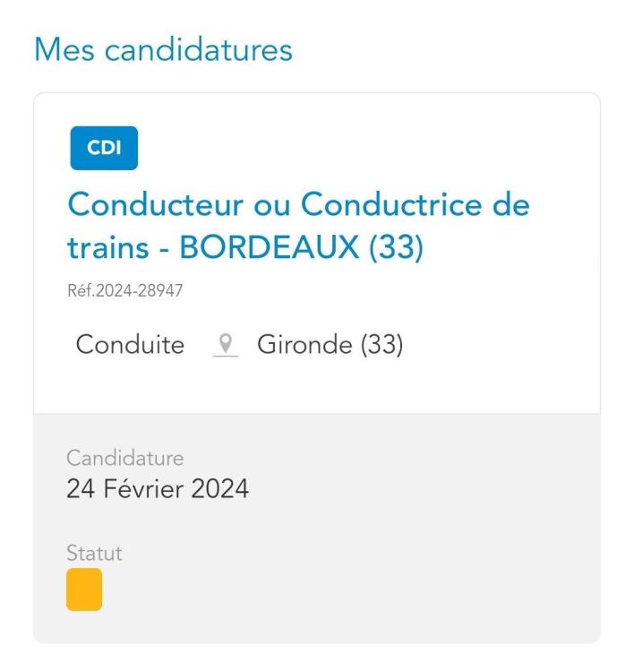Click the blue CDI contract badge

tap(104, 149)
